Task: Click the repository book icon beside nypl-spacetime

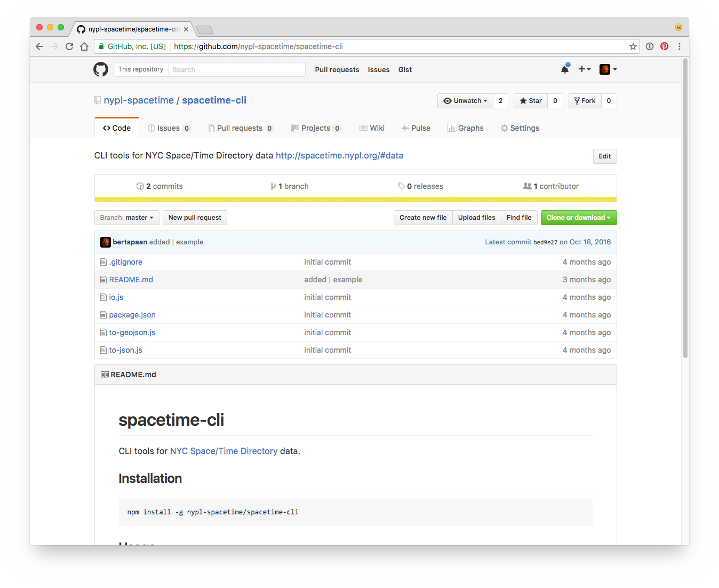Action: (98, 100)
